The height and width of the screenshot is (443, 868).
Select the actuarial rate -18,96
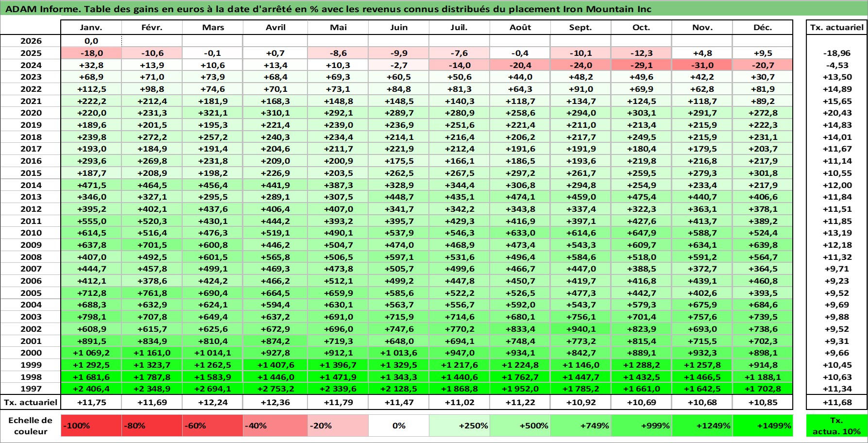837,53
